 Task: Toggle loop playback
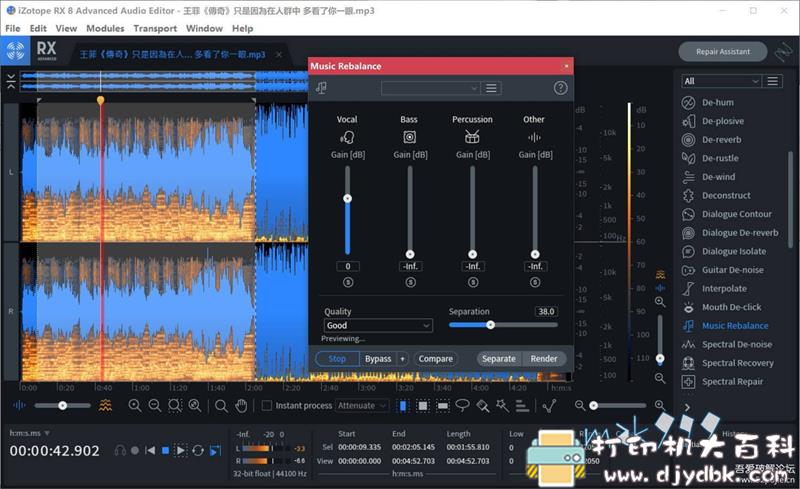(198, 451)
